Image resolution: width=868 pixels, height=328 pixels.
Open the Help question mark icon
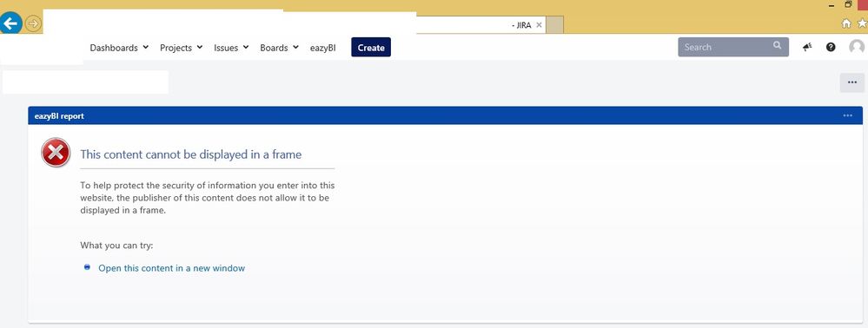tap(831, 47)
